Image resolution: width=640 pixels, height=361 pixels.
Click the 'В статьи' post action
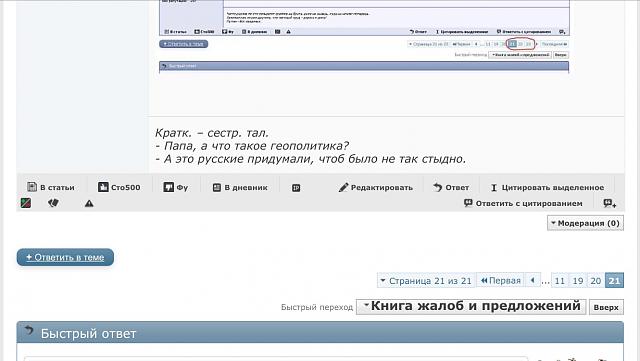[x=51, y=187]
